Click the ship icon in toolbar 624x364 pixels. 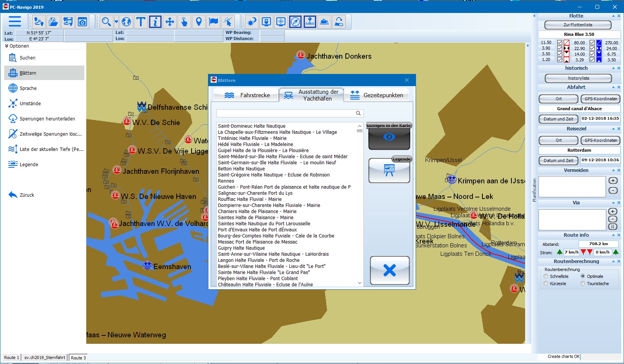pyautogui.click(x=324, y=22)
